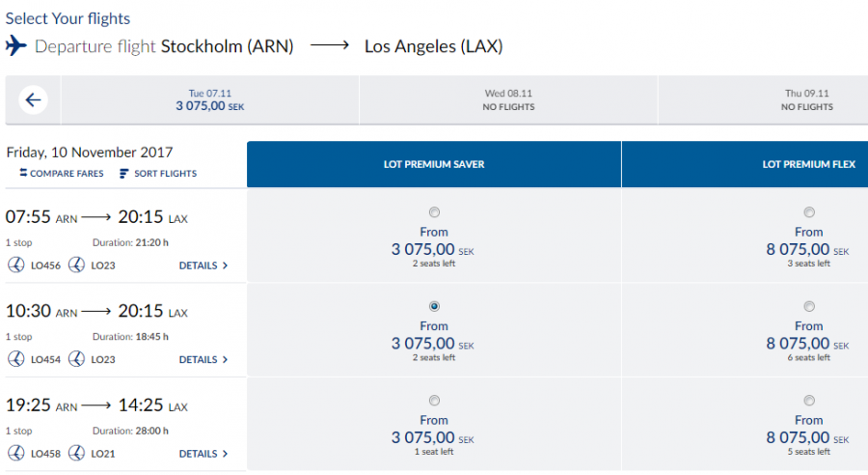The height and width of the screenshot is (475, 868).
Task: Open the Compare Fares link
Action: tap(65, 174)
